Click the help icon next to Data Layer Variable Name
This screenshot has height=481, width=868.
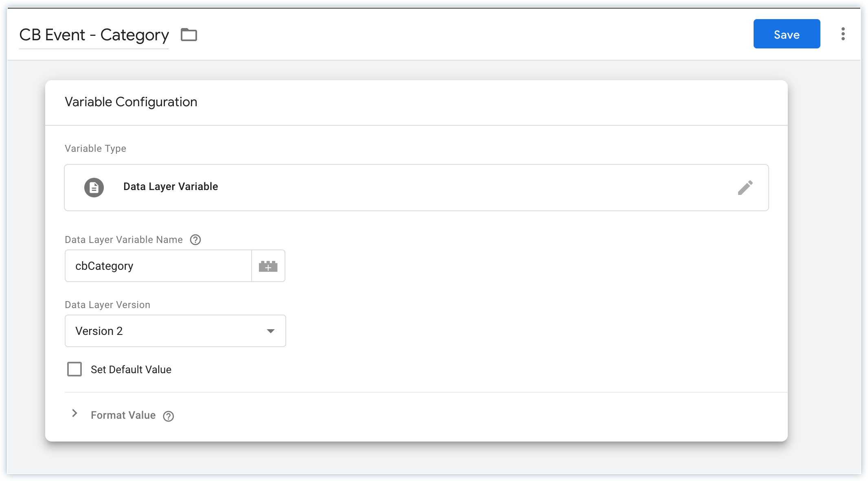point(195,240)
